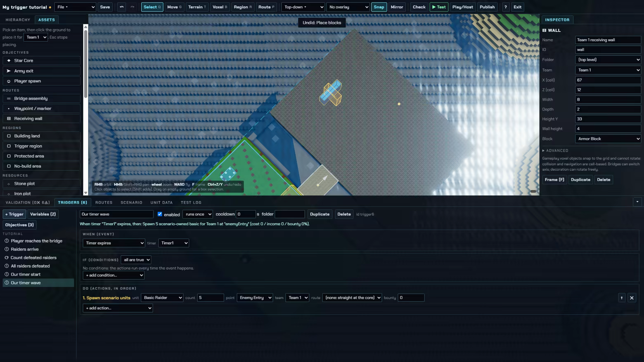Select the Trigger region icon
The width and height of the screenshot is (644, 362).
coord(9,146)
